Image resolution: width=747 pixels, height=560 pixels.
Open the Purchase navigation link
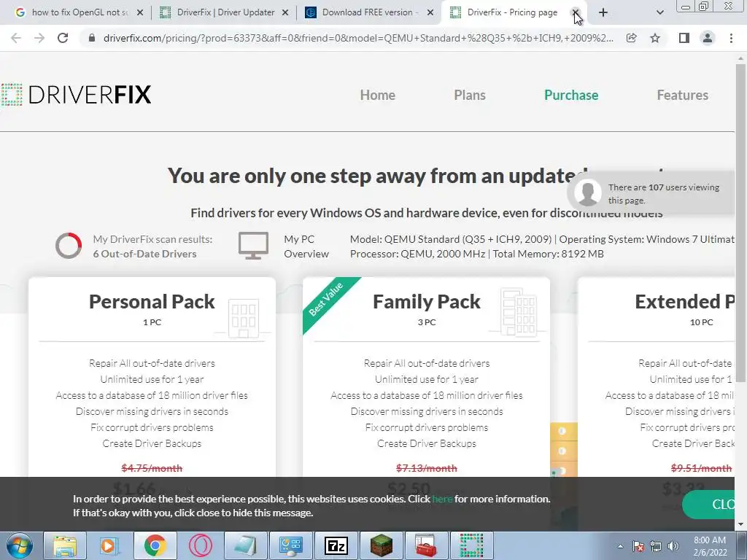pyautogui.click(x=571, y=96)
